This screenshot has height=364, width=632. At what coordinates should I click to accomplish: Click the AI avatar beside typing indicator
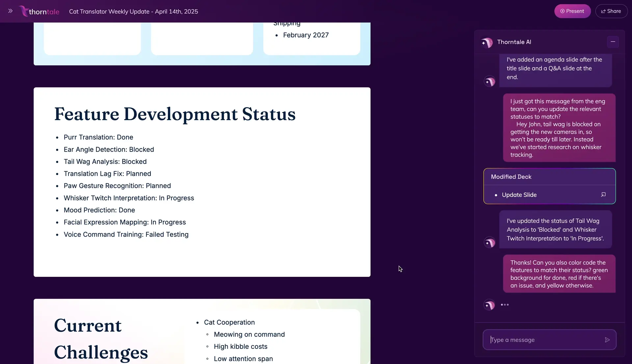pos(489,305)
